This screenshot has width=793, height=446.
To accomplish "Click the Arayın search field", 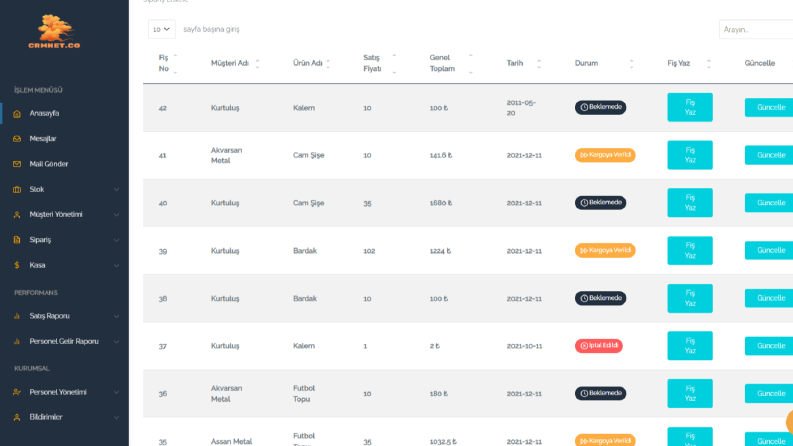I will tap(756, 29).
